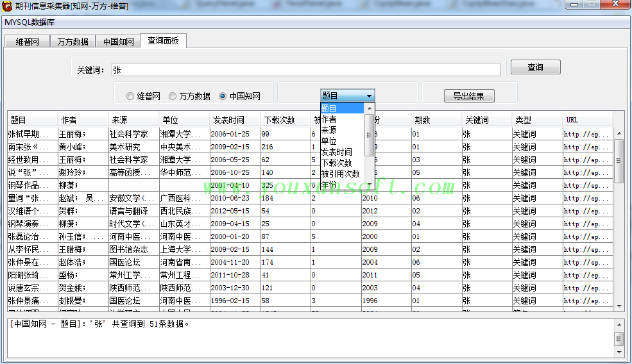Click the log panel scroll-up arrow
Image resolution: width=632 pixels, height=364 pixels.
[619, 324]
